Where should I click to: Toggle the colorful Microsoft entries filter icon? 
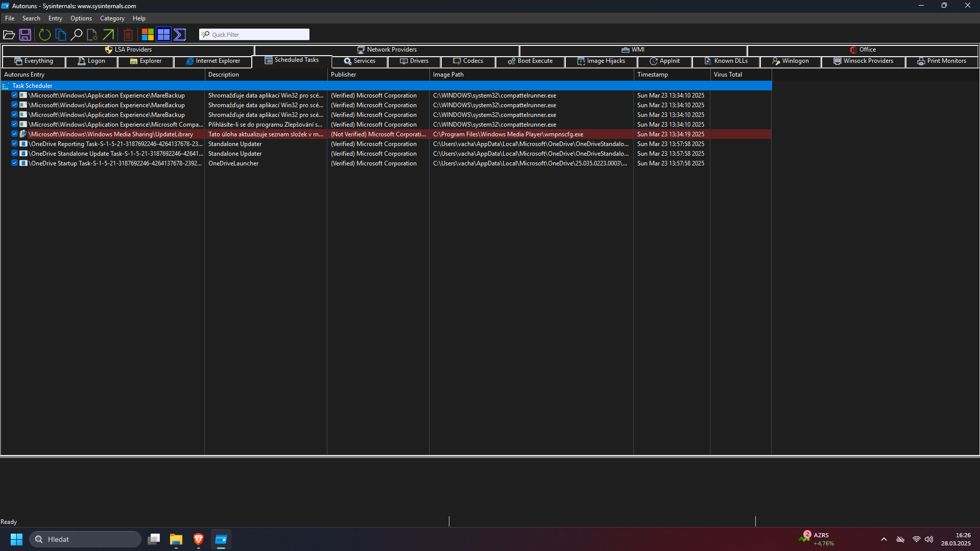coord(148,35)
